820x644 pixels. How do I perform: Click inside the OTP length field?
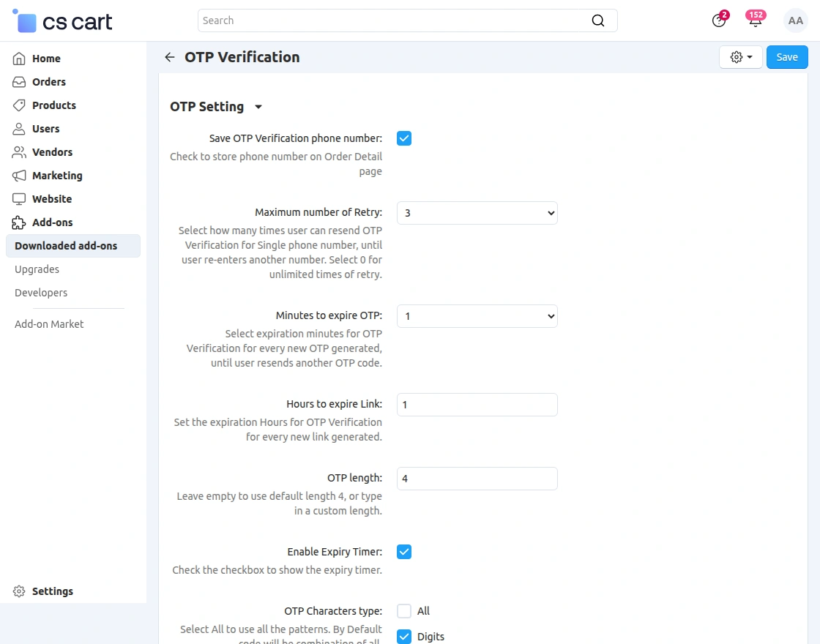coord(477,478)
